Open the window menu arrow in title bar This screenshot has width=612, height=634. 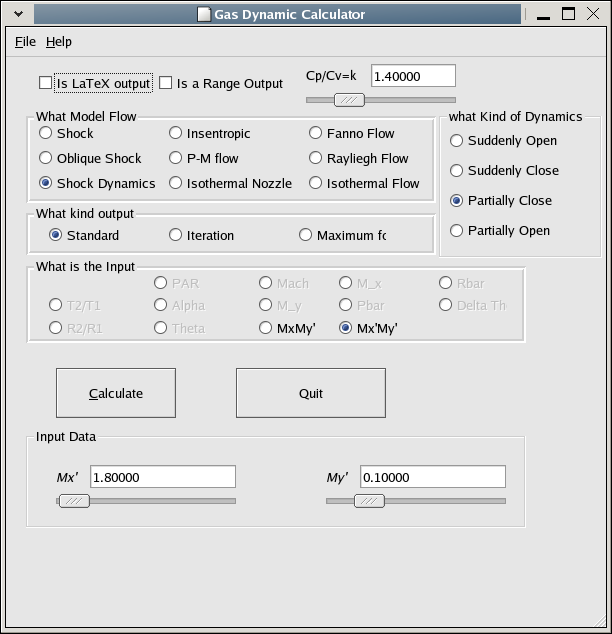[18, 14]
